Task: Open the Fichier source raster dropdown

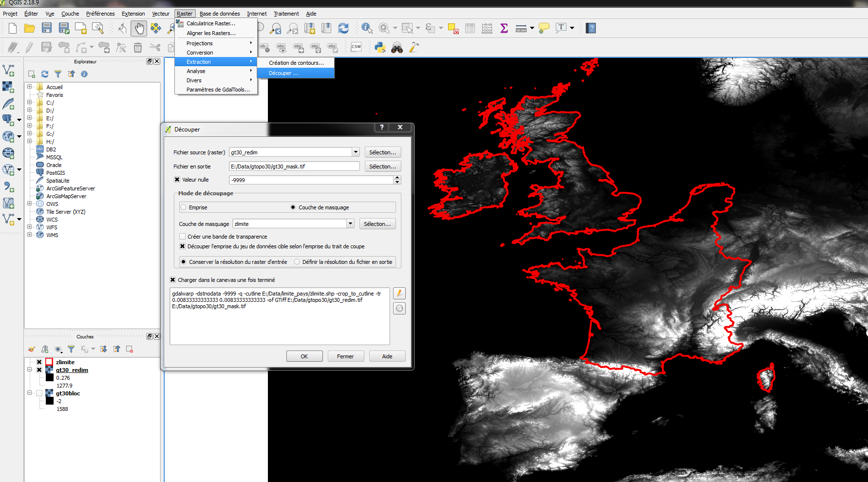Action: pos(356,152)
